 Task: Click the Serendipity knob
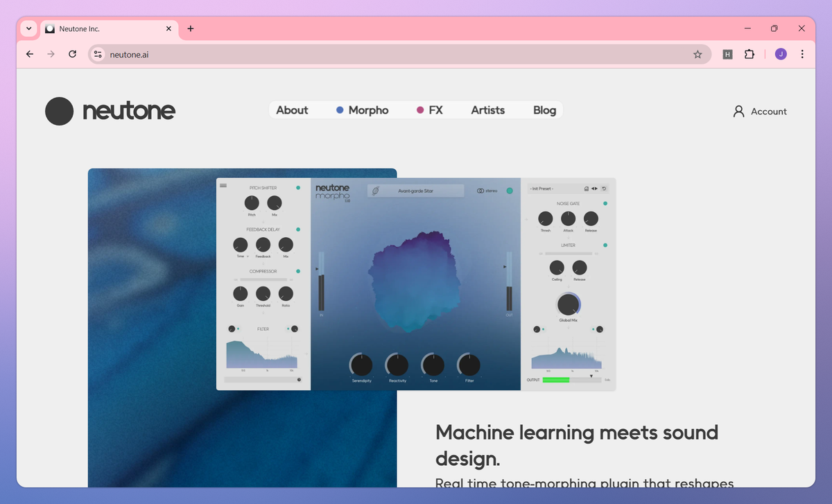click(x=361, y=365)
